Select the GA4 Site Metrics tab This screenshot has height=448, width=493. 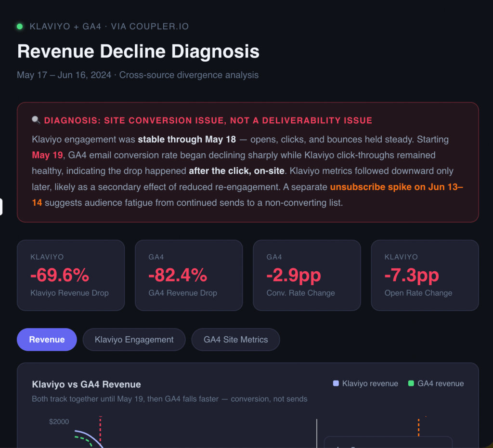[x=235, y=340]
